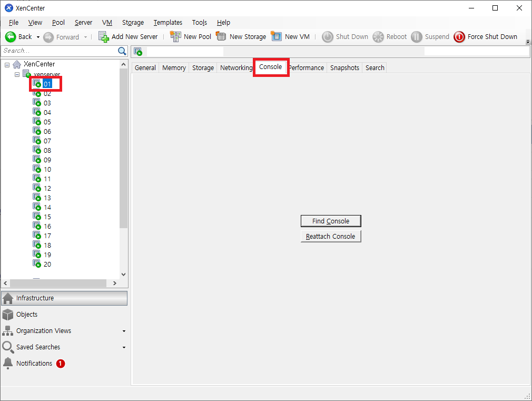Click the XenCenter app logo in title bar
532x401 pixels.
9,8
